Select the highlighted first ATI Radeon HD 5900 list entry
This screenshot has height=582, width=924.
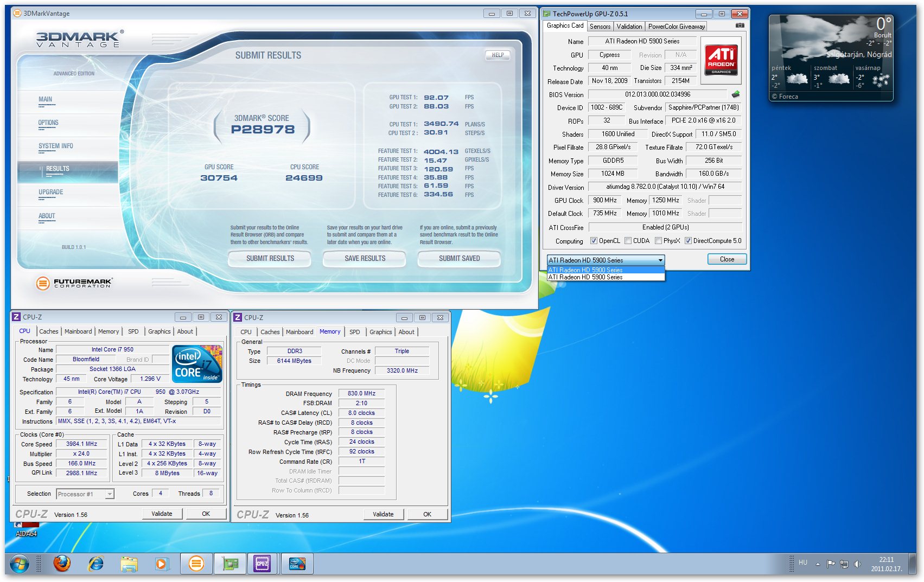click(606, 270)
